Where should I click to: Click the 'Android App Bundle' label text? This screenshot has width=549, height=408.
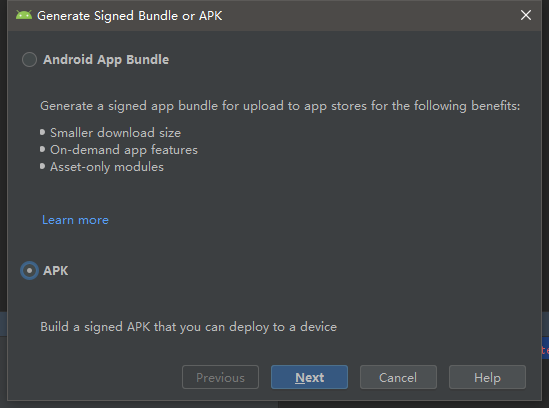[106, 60]
